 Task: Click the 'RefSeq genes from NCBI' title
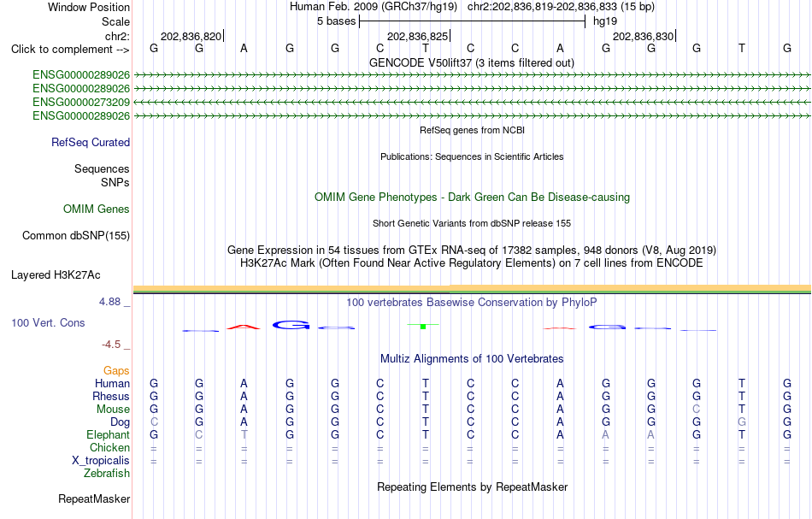(473, 130)
